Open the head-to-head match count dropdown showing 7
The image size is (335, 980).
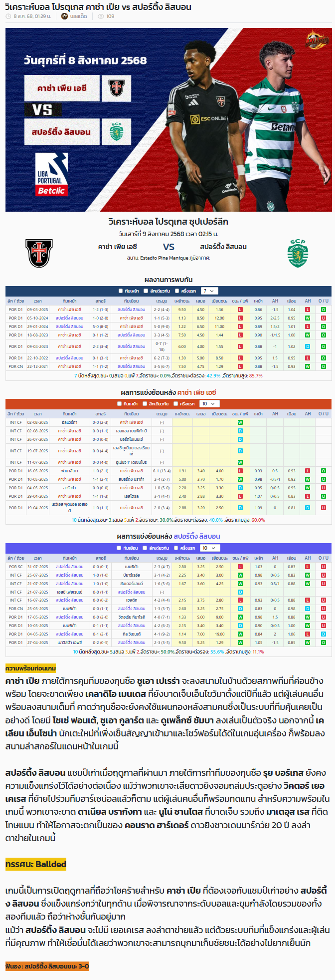[x=208, y=291]
